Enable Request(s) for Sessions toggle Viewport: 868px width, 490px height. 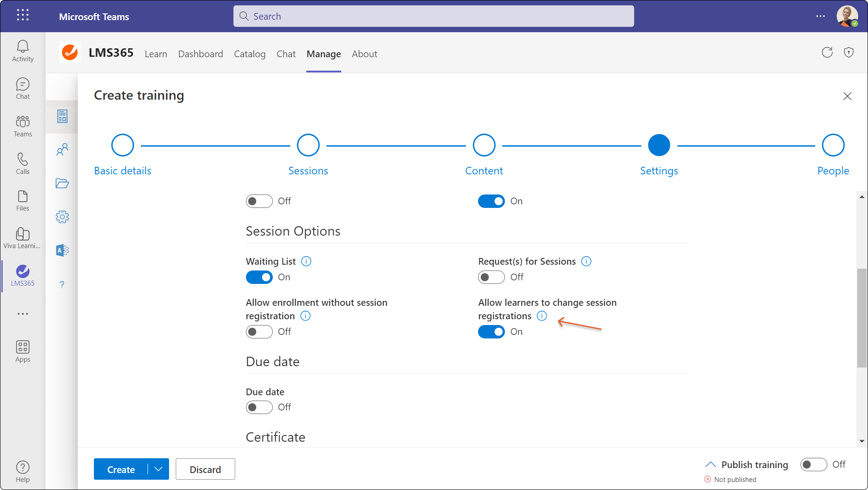click(491, 277)
